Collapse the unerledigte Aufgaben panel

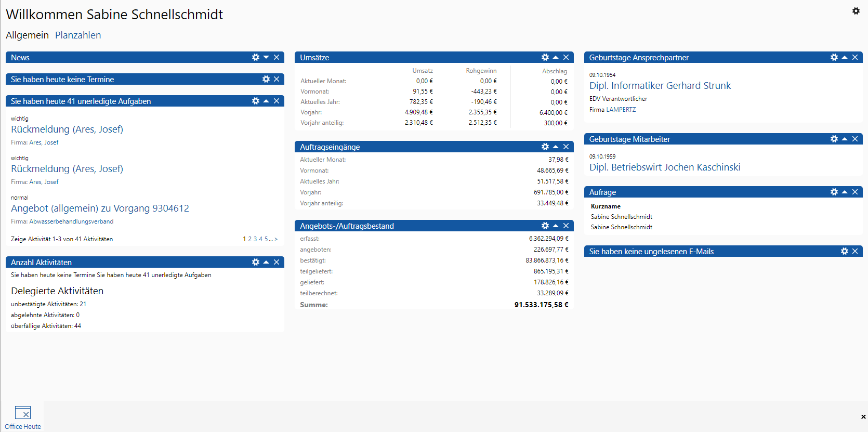tap(266, 101)
